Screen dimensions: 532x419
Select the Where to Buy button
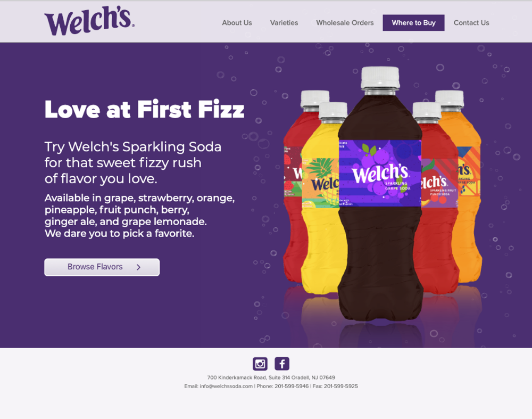[x=413, y=23]
